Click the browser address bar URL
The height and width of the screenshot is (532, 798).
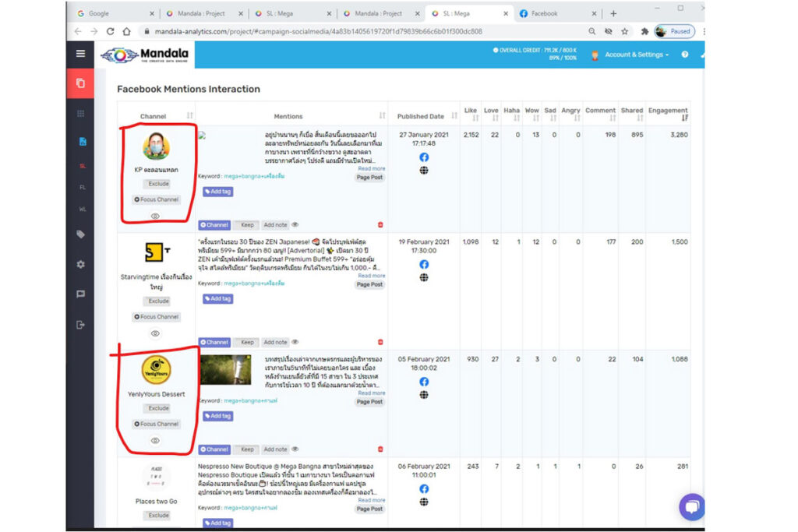click(x=318, y=31)
